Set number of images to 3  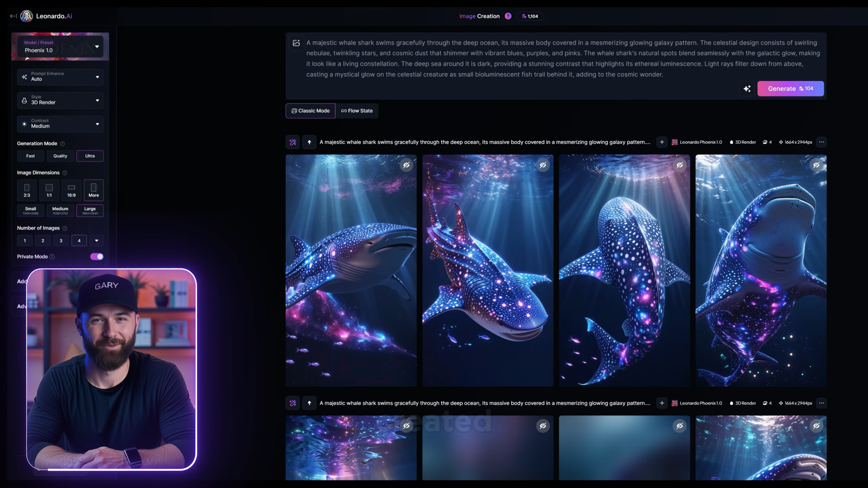point(61,241)
